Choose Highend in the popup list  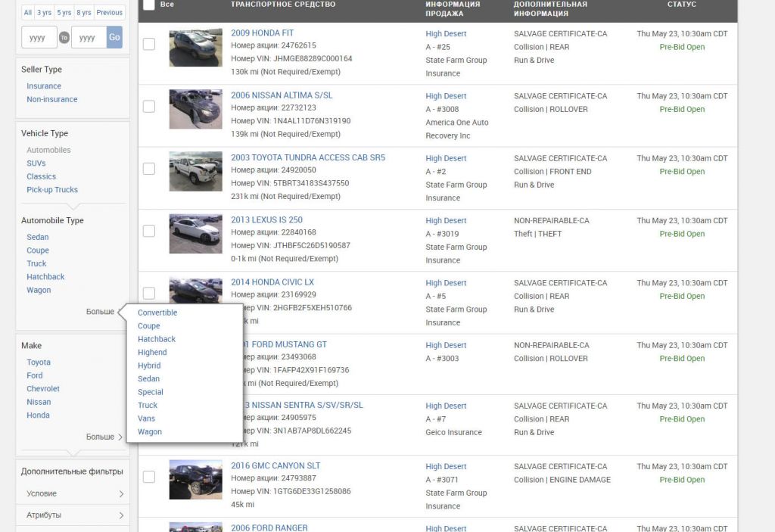click(152, 352)
